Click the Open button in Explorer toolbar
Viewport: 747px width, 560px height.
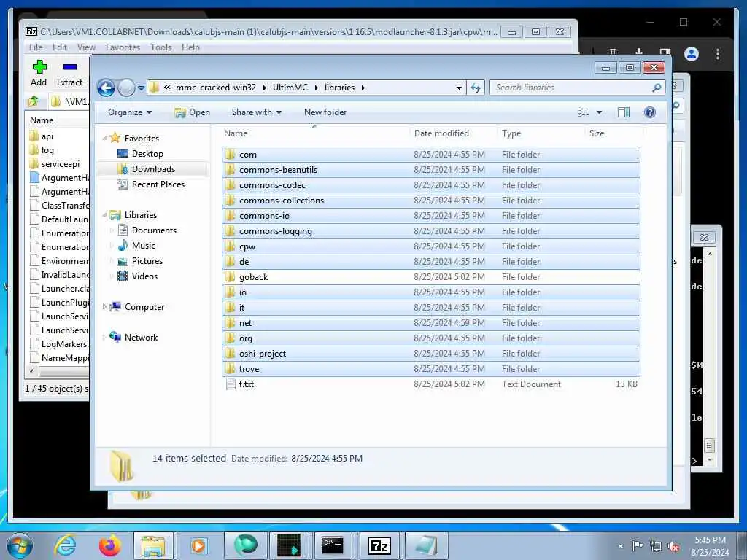pyautogui.click(x=193, y=112)
